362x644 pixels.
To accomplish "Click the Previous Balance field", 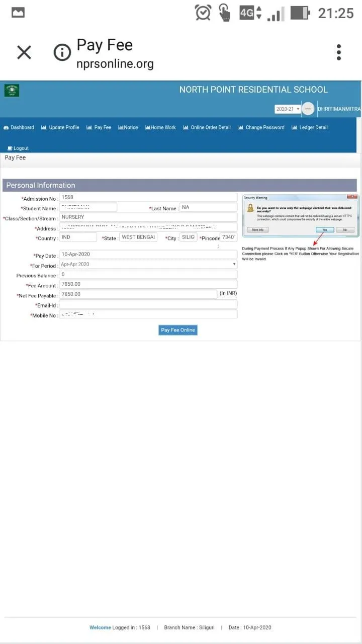I will coord(148,275).
